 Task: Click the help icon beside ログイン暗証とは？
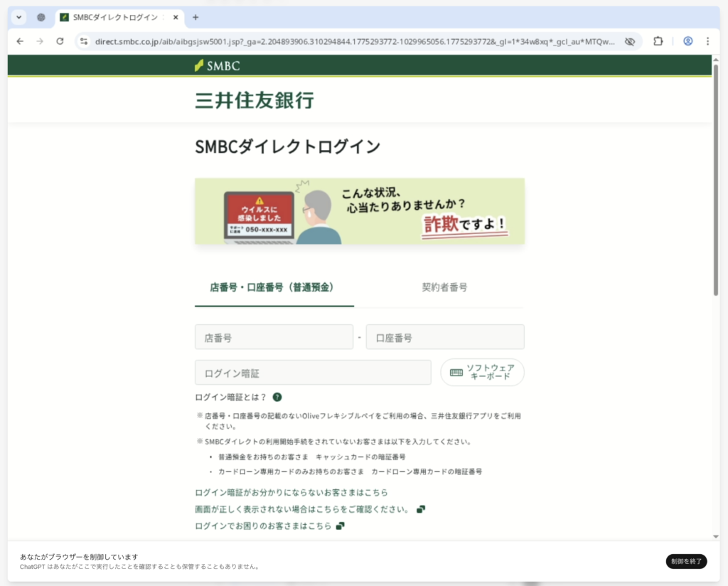277,398
